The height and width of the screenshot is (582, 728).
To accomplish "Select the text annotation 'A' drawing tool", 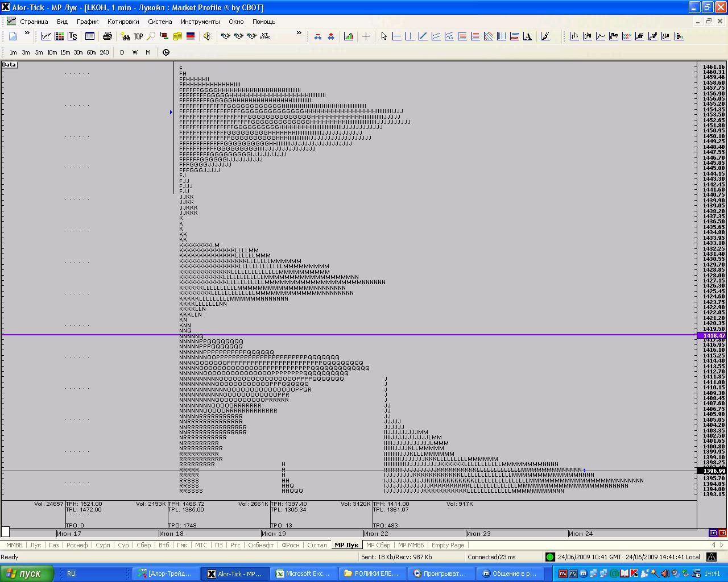I will 528,36.
